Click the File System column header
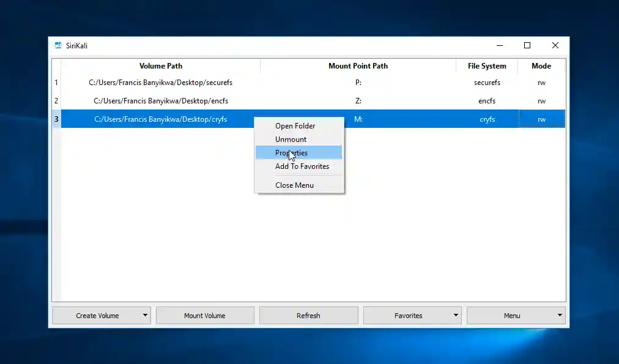 pos(487,66)
